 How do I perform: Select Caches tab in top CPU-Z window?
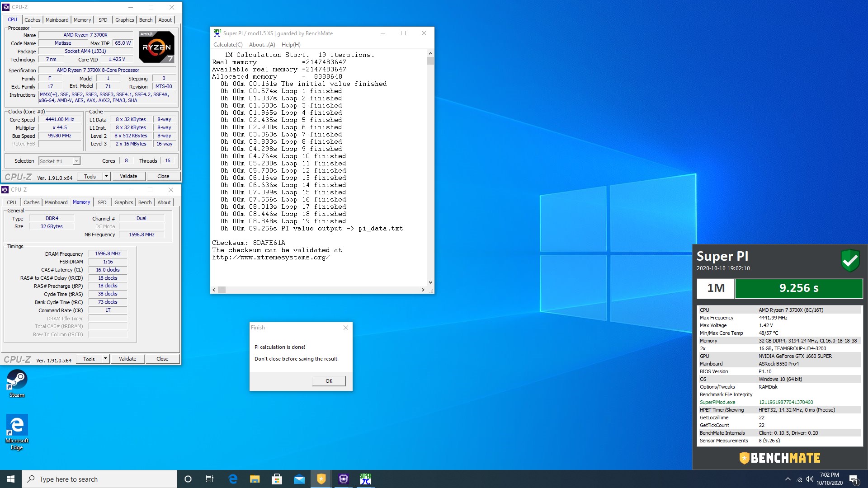pyautogui.click(x=33, y=20)
